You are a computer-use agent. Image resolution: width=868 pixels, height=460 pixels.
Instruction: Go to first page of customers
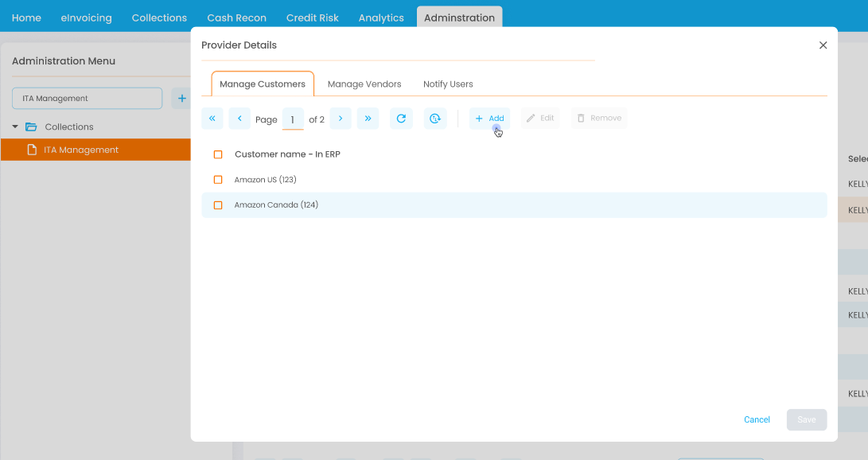[x=212, y=119]
